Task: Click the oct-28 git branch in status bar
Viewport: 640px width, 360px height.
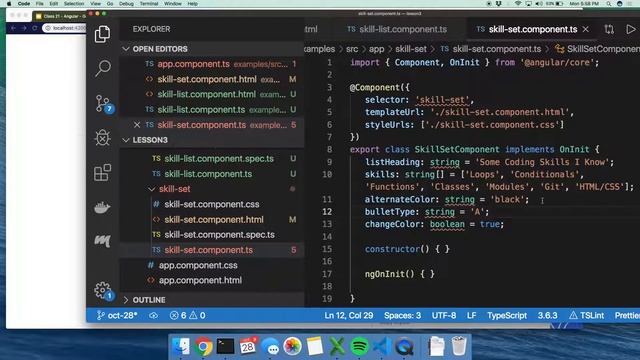Action: pos(117,316)
